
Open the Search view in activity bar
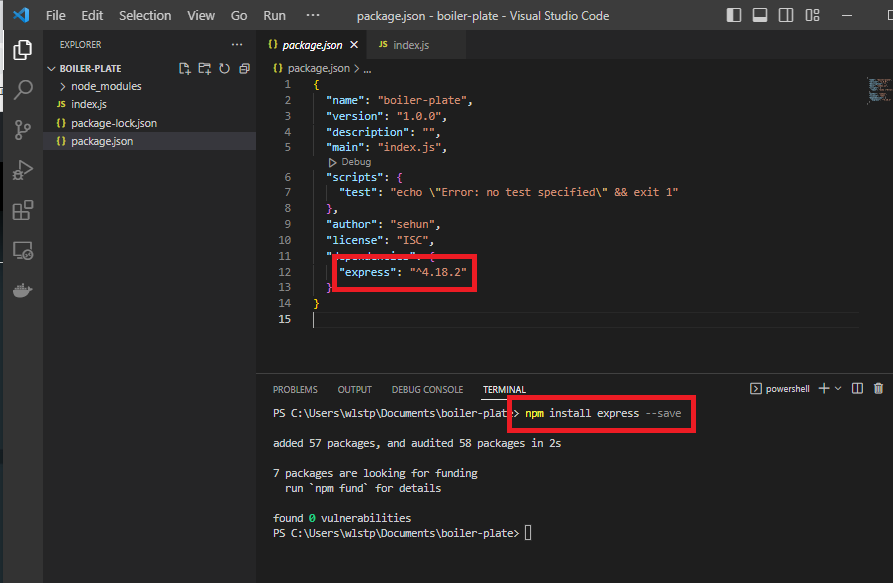click(x=22, y=90)
